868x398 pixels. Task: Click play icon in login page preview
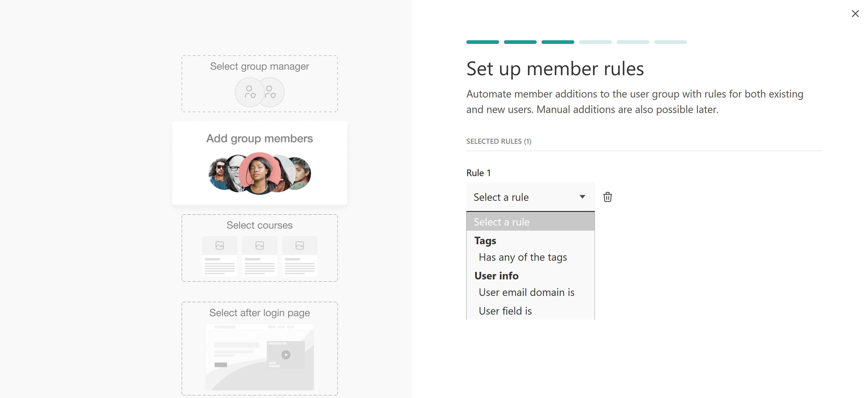click(286, 355)
